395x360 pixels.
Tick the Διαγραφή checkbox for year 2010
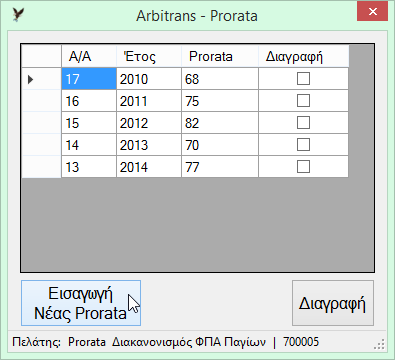click(303, 79)
